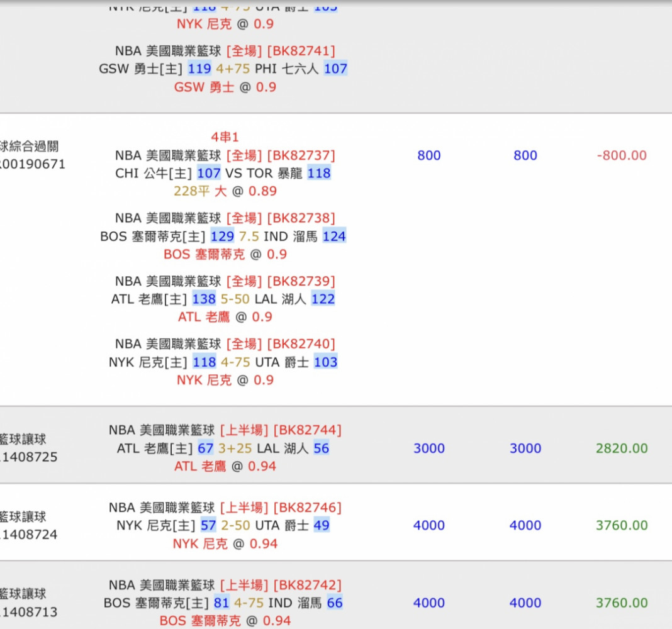Click NYK 尼克 @ 0.9 below the BK82740 game
Viewport: 672px width, 629px height.
tap(225, 380)
